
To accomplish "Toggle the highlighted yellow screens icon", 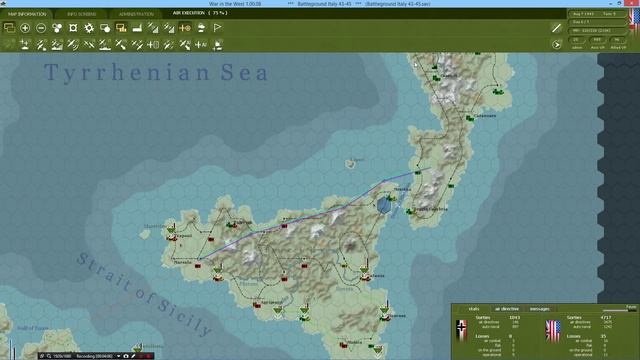I will [121, 28].
